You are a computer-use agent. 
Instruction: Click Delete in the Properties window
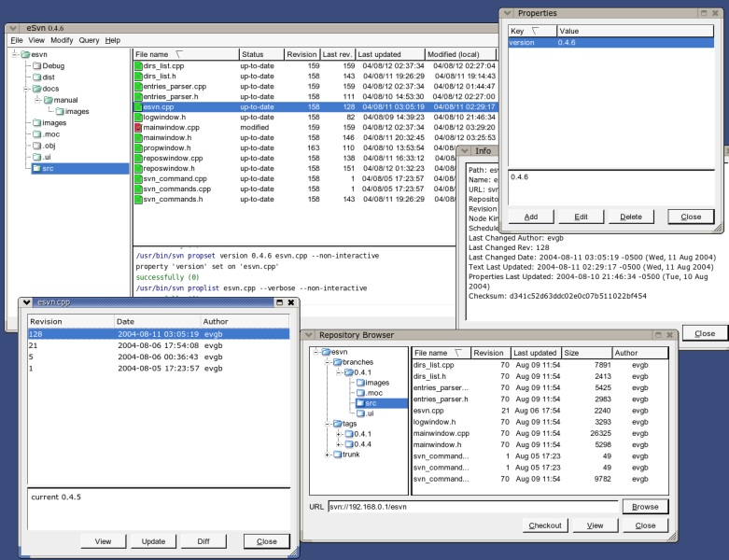(631, 217)
